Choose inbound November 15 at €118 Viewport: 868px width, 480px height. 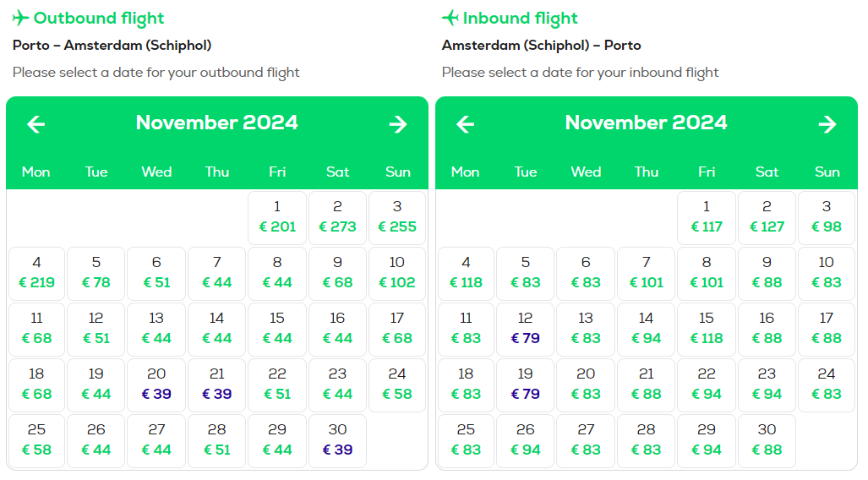pyautogui.click(x=707, y=329)
